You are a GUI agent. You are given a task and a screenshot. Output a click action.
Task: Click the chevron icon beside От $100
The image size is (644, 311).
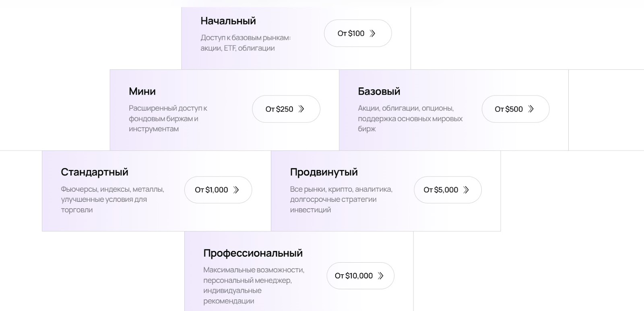coord(372,33)
